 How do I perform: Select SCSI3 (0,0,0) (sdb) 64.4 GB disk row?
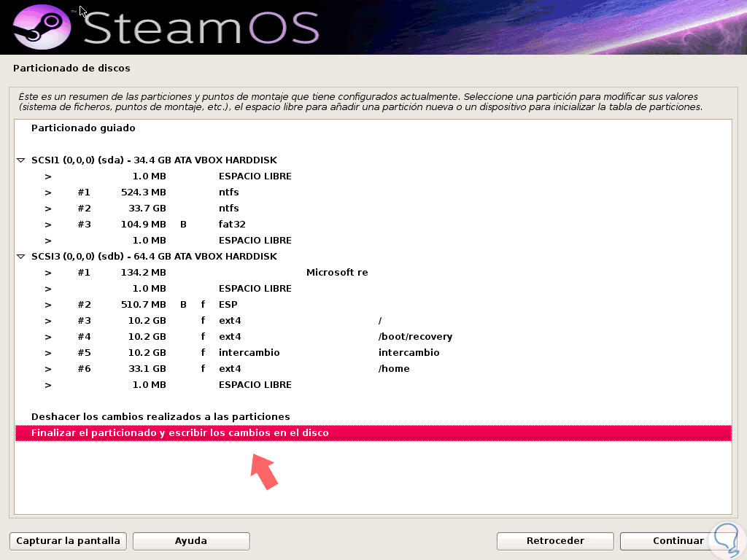tap(373, 257)
